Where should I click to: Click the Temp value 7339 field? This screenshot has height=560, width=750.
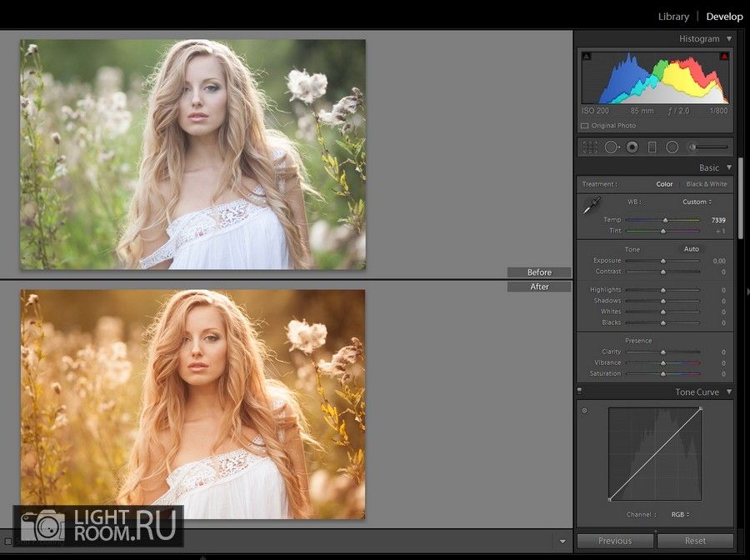[718, 220]
